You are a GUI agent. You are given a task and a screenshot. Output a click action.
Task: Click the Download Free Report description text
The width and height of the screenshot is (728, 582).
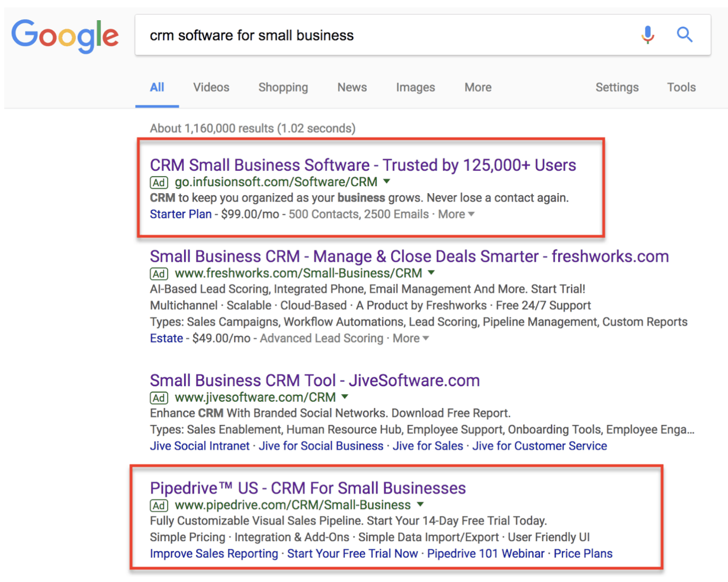pyautogui.click(x=451, y=413)
